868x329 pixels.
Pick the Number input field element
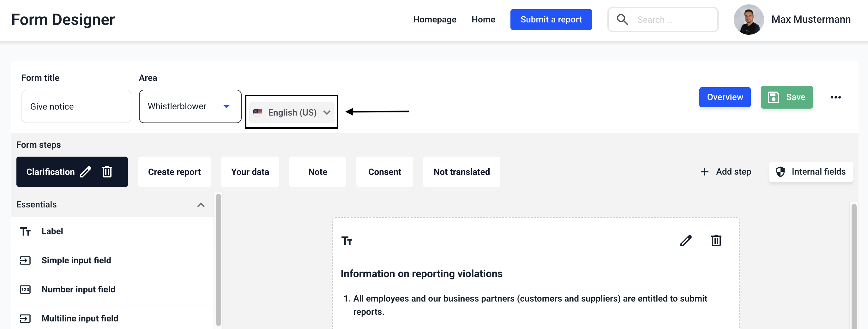pyautogui.click(x=78, y=289)
